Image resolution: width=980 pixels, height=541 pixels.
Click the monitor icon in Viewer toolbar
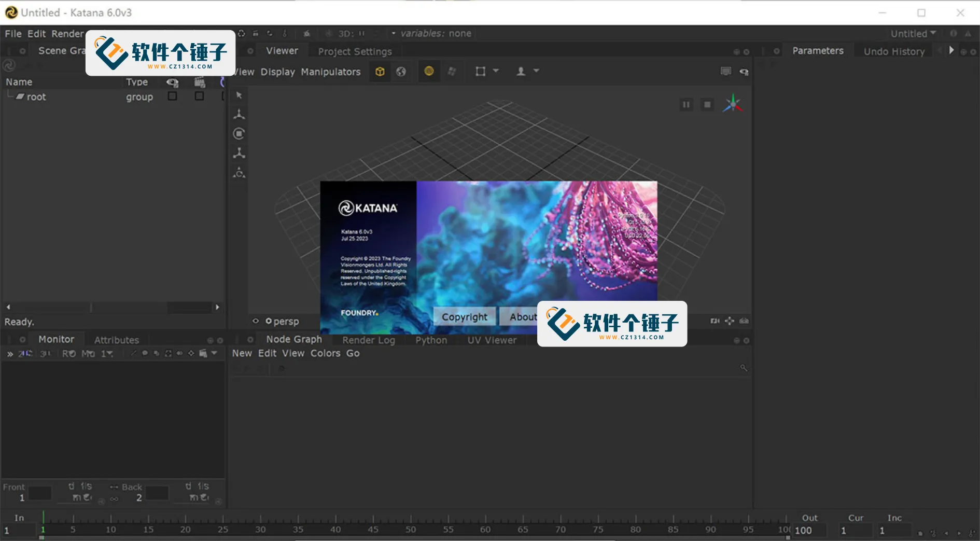(x=726, y=71)
